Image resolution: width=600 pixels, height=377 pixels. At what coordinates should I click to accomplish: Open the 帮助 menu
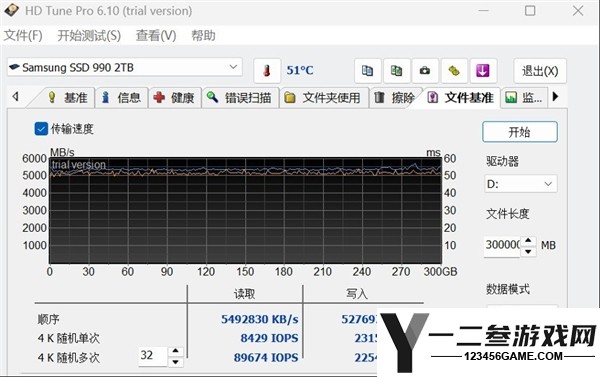(203, 36)
